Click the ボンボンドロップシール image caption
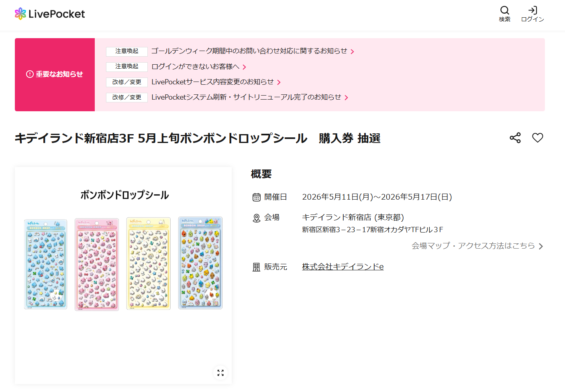The width and height of the screenshot is (565, 392). tap(124, 195)
